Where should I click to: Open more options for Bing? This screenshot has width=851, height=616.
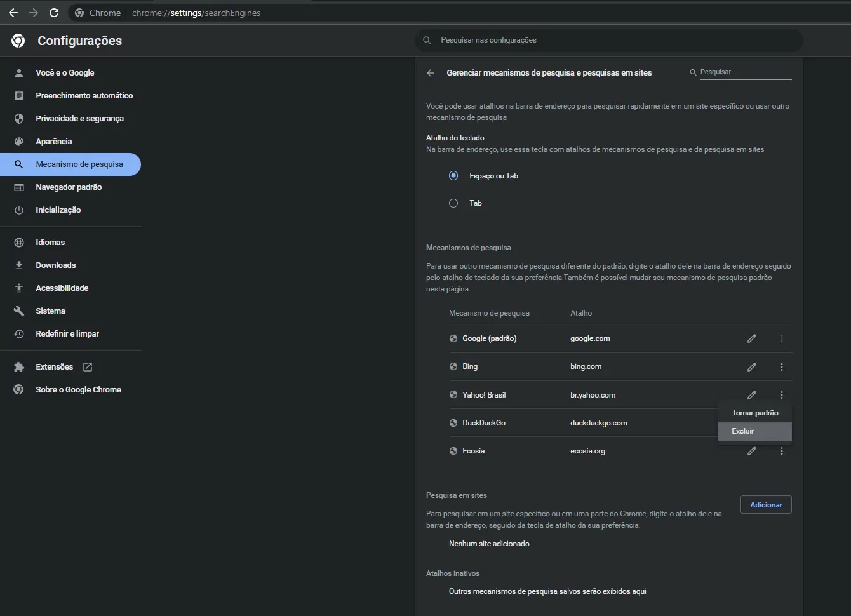tap(782, 367)
